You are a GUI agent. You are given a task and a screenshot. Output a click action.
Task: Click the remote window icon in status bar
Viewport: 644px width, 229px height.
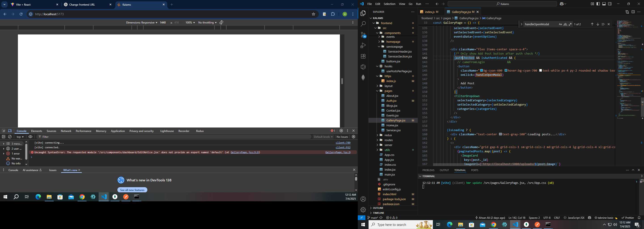pos(362,218)
